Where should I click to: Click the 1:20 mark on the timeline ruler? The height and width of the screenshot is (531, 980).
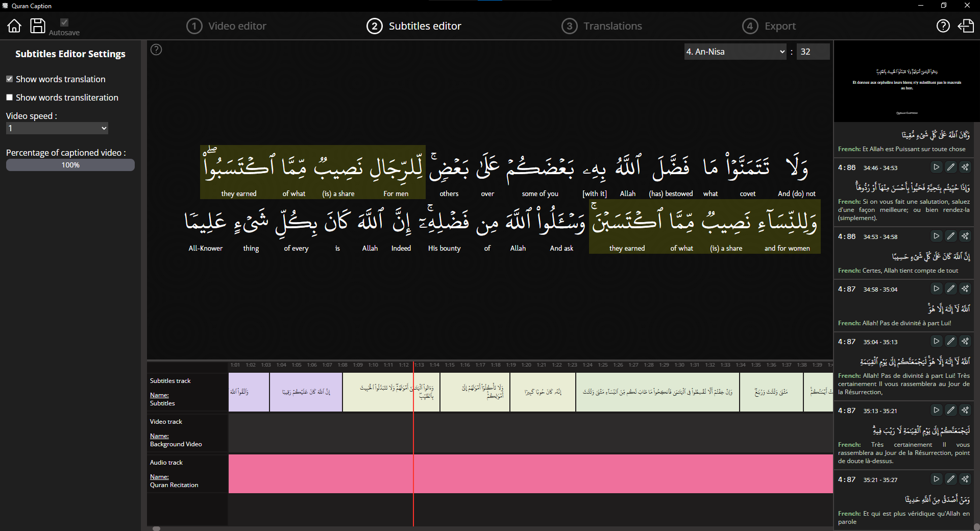526,365
